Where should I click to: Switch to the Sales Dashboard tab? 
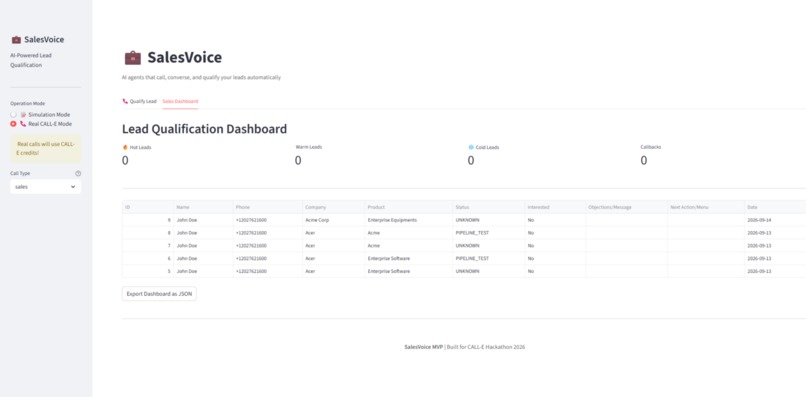point(180,101)
